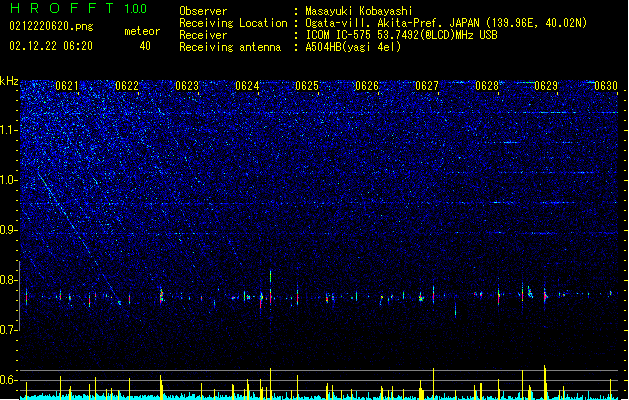
Task: Click time marker 0625
Action: point(307,86)
